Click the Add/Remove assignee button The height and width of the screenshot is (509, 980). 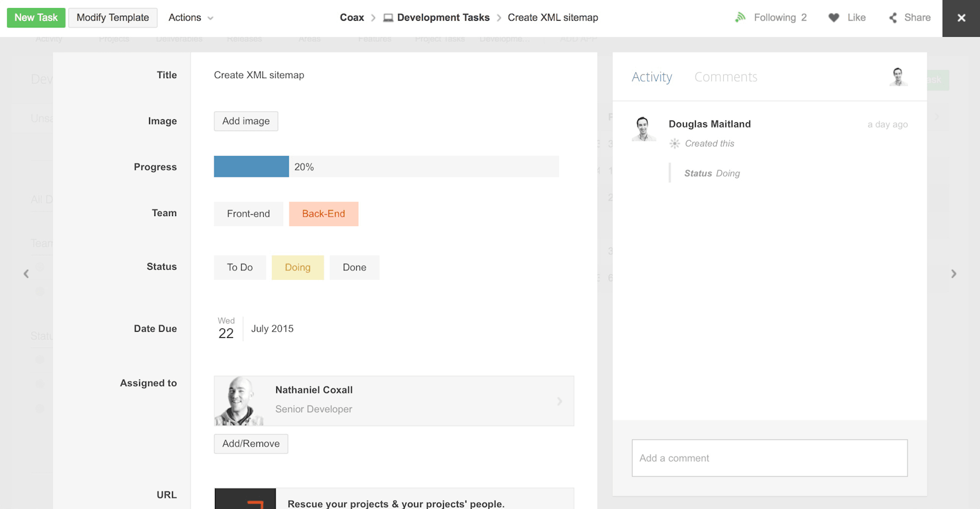[251, 443]
